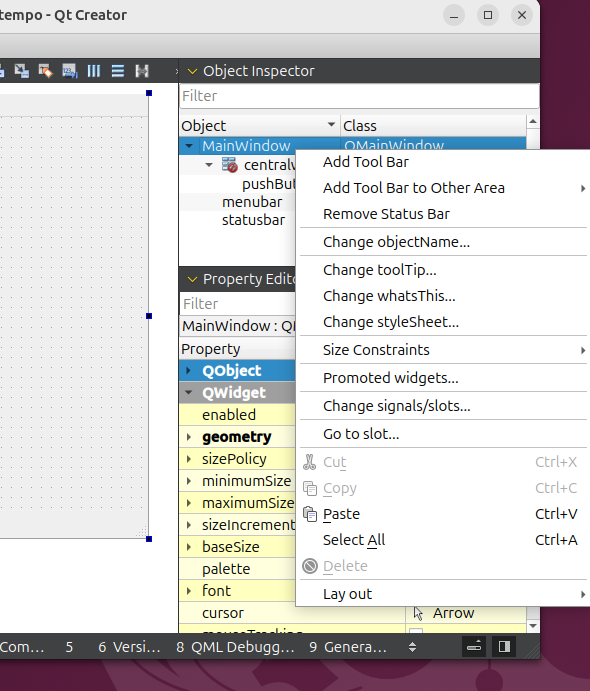Click the Cut menu entry
The width and height of the screenshot is (590, 691).
pos(444,462)
